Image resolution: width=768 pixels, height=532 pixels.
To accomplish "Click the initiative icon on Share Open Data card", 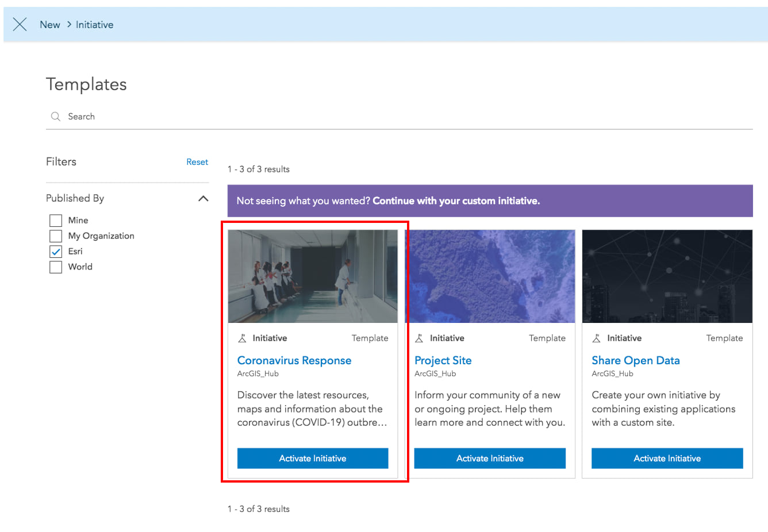I will 597,338.
